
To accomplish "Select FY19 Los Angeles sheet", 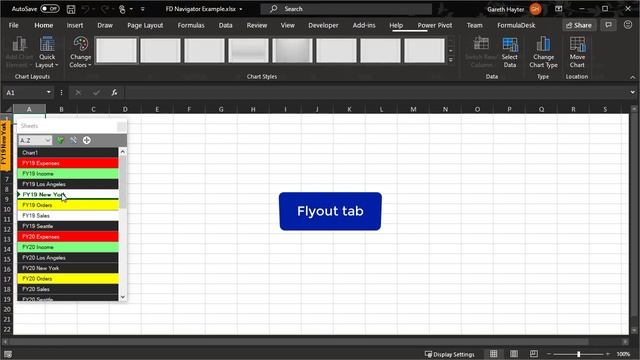I will [x=68, y=184].
